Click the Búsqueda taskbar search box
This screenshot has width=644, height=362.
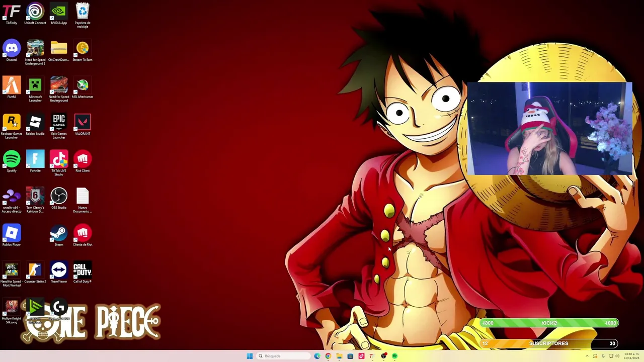coord(283,356)
